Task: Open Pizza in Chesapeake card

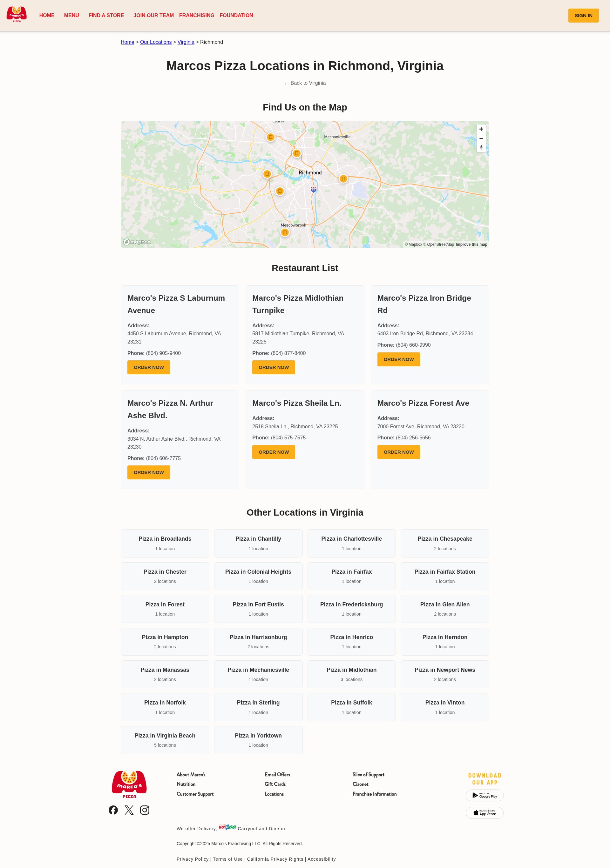Action: pos(445,543)
